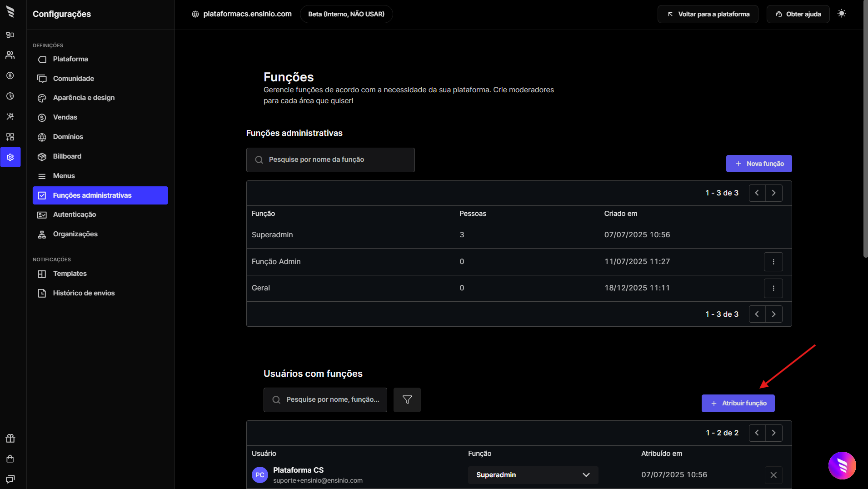Screen dimensions: 868x489
Task: Click the settings gear icon in rail
Action: pos(10,157)
